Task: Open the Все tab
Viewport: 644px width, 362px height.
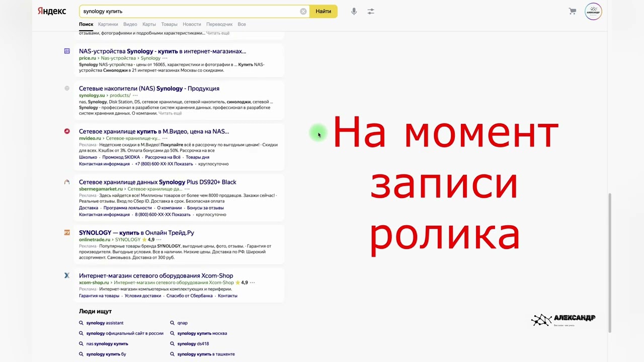Action: pyautogui.click(x=242, y=24)
